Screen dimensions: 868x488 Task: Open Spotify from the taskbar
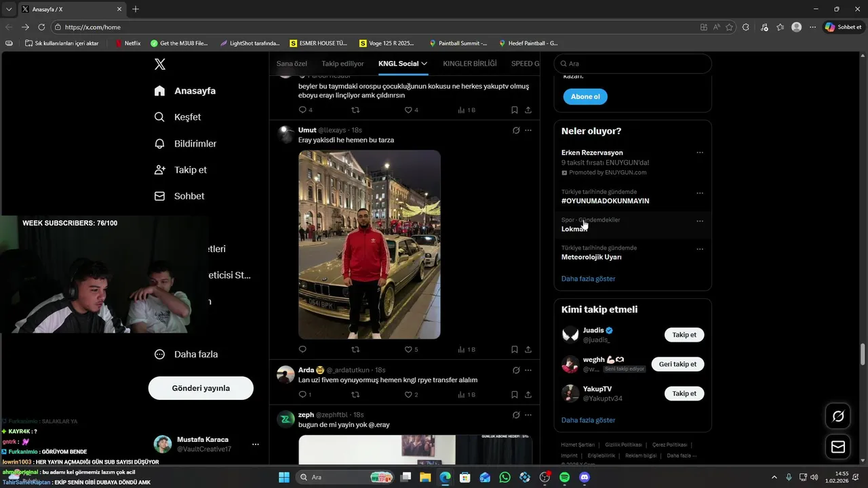point(565,477)
